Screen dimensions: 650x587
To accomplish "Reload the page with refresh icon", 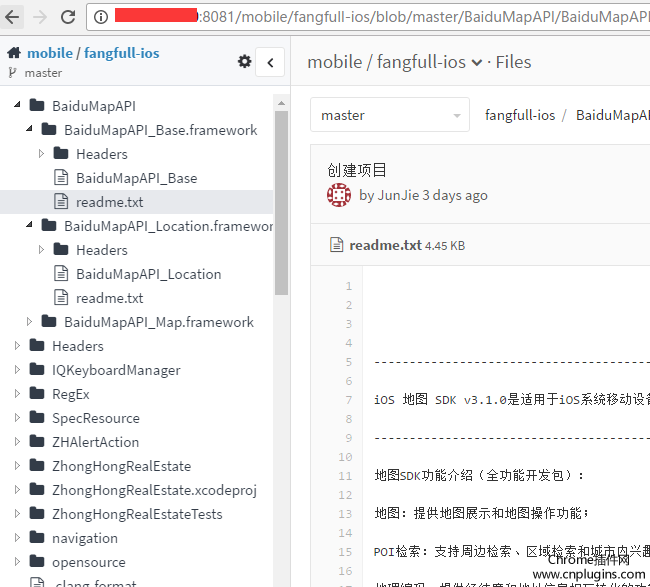I will (68, 17).
